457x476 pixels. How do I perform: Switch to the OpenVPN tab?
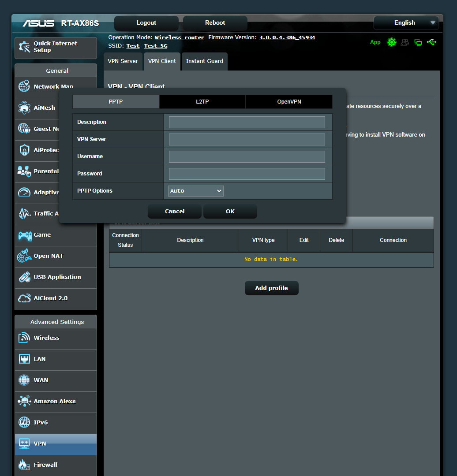[289, 101]
